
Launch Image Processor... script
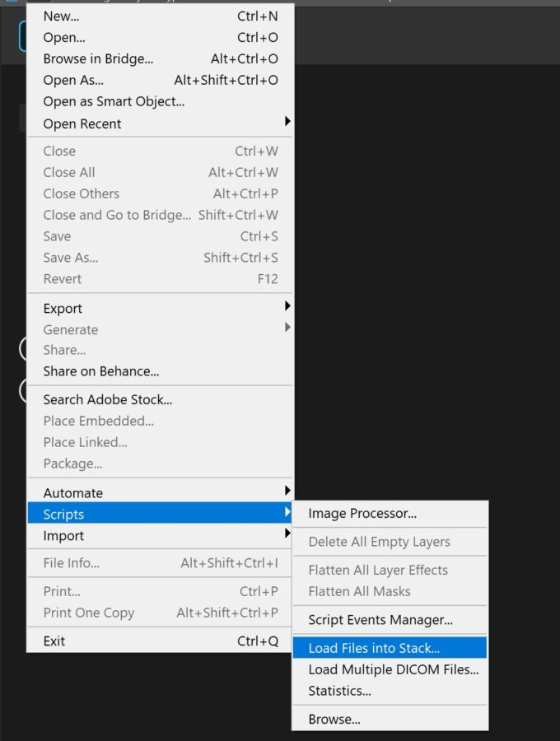coord(390,513)
